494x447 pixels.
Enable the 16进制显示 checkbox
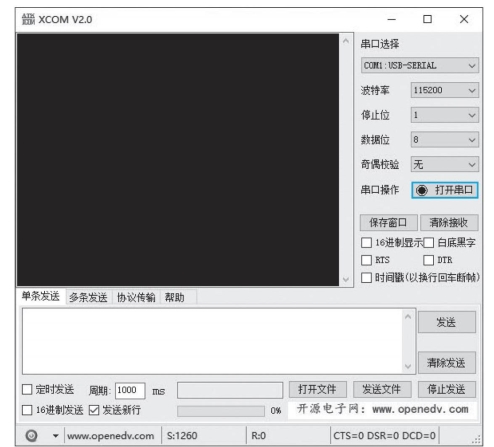366,242
